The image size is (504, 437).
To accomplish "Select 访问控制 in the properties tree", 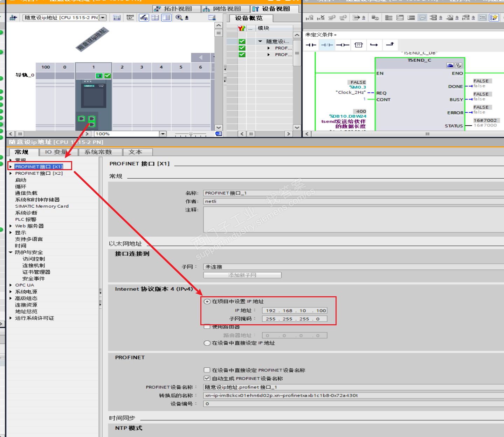I will point(34,259).
